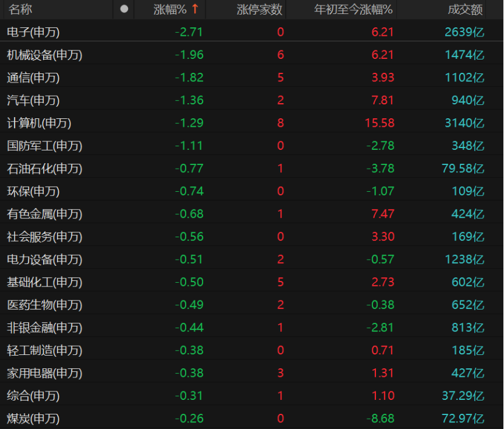Click the circle dot icon in header

(124, 9)
